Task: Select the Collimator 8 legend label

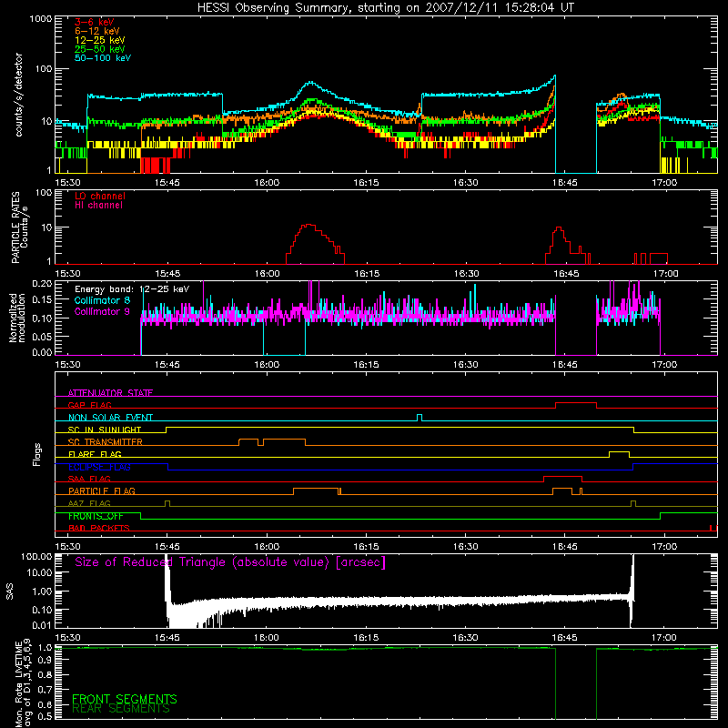Action: point(102,300)
